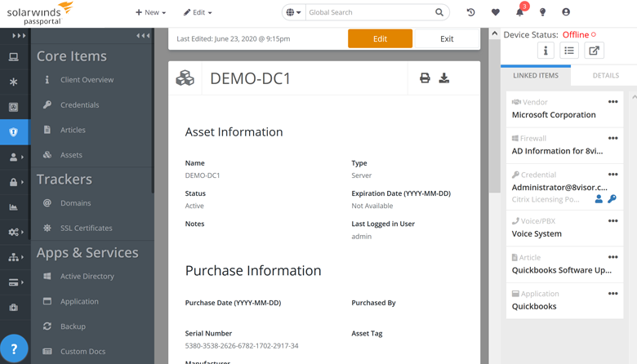637x364 pixels.
Task: Open Assets in sidebar
Action: tap(71, 155)
